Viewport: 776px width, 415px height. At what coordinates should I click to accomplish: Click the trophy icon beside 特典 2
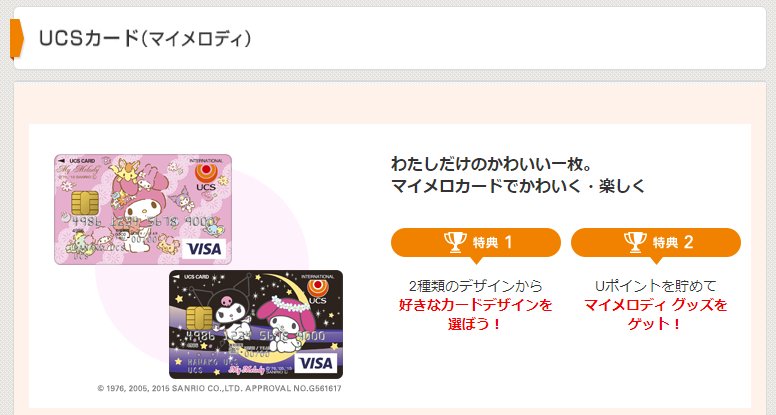pyautogui.click(x=635, y=242)
